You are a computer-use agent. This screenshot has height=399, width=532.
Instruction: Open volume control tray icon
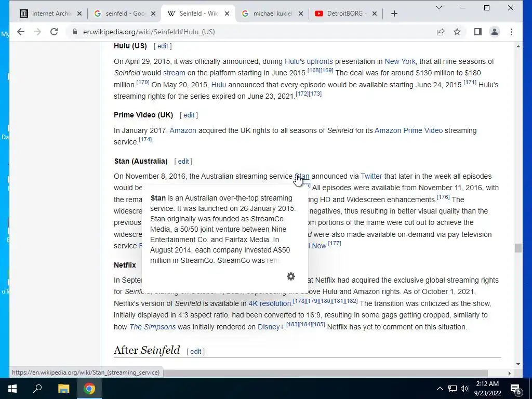[464, 389]
